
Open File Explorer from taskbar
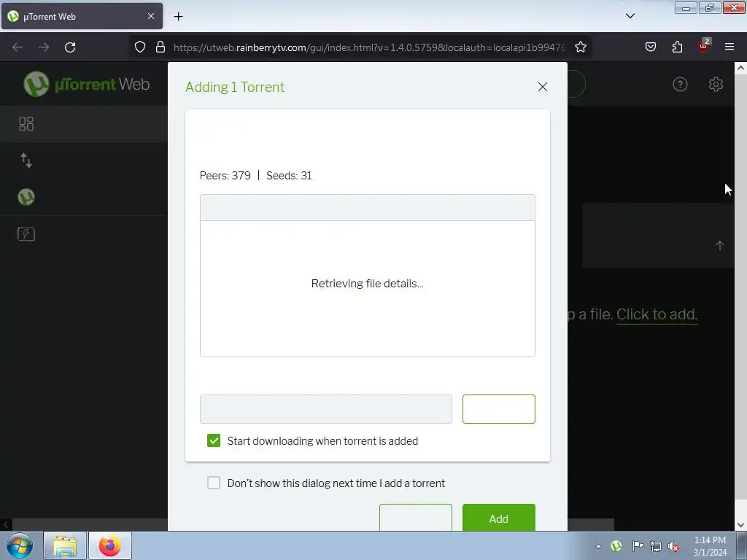coord(65,545)
